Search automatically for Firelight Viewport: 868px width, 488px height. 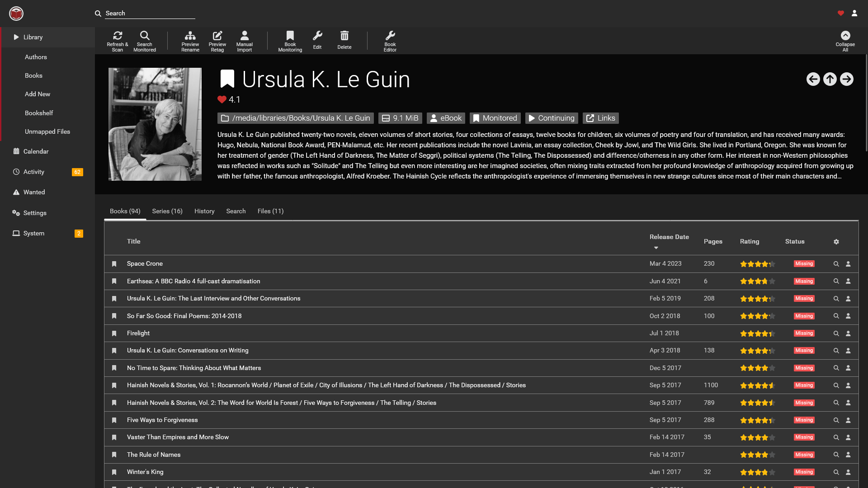click(x=836, y=333)
